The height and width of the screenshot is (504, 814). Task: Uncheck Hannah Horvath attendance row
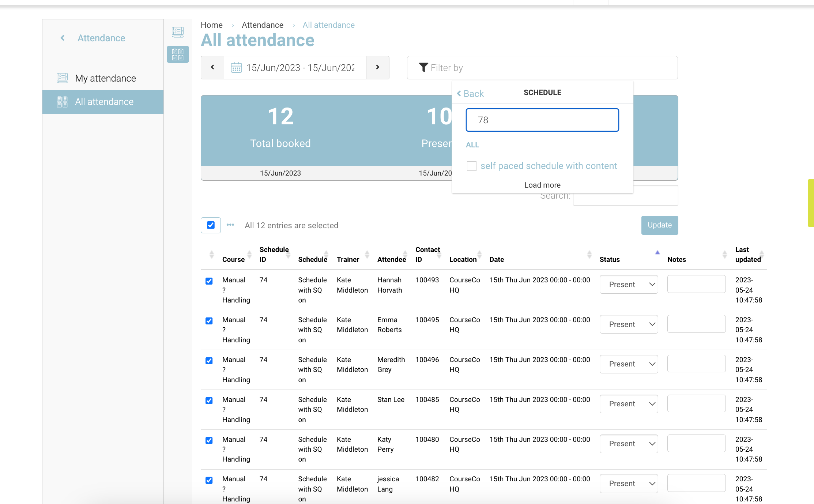pos(209,281)
